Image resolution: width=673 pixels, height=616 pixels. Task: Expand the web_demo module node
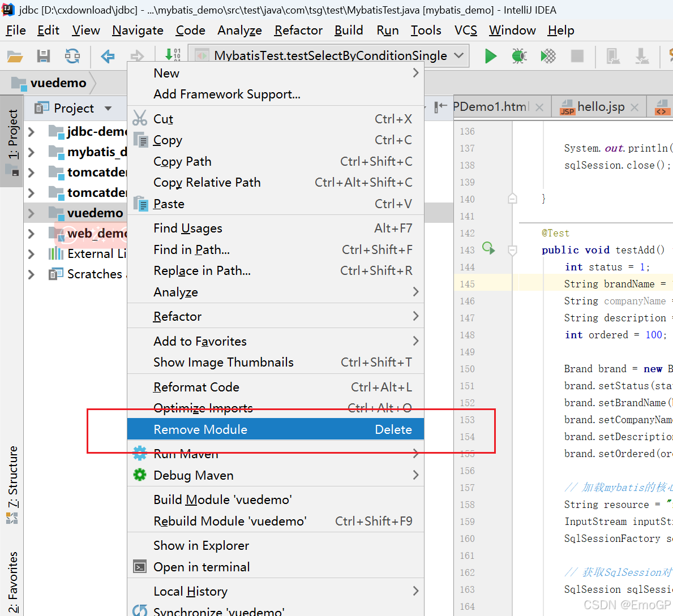(x=31, y=234)
